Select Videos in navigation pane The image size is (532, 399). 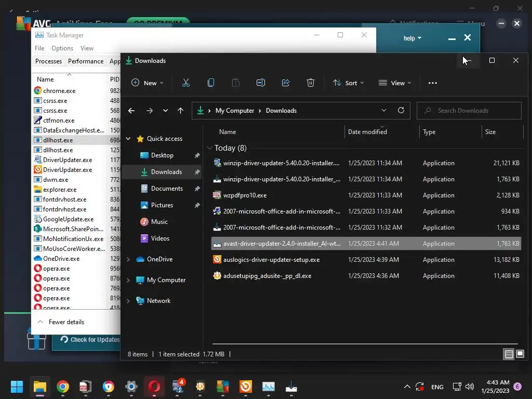(160, 238)
